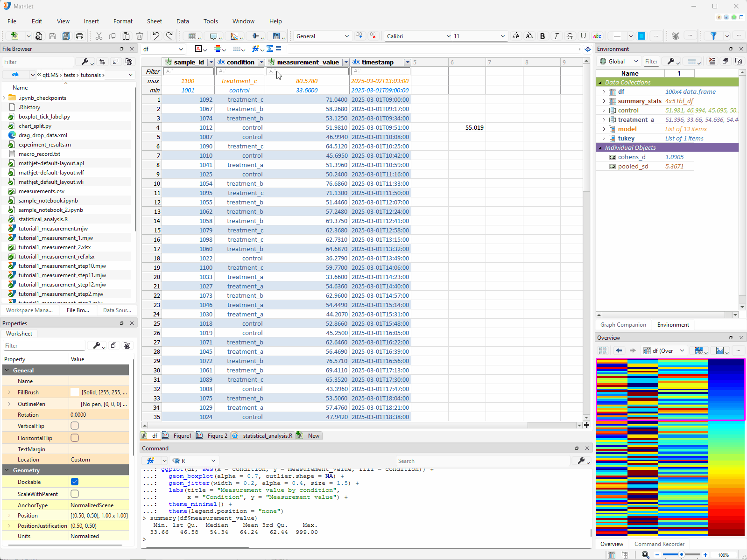Open the Sheet menu
The width and height of the screenshot is (747, 560).
pos(155,21)
